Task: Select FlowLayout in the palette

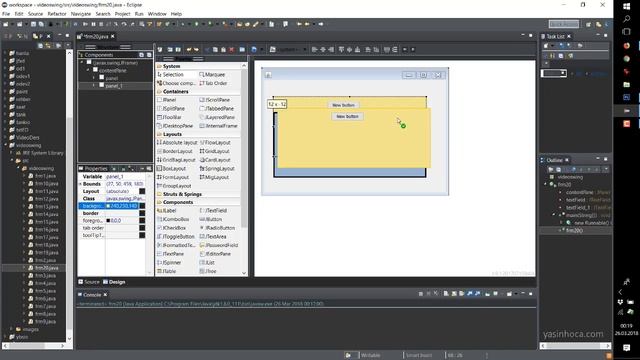Action: pos(215,143)
